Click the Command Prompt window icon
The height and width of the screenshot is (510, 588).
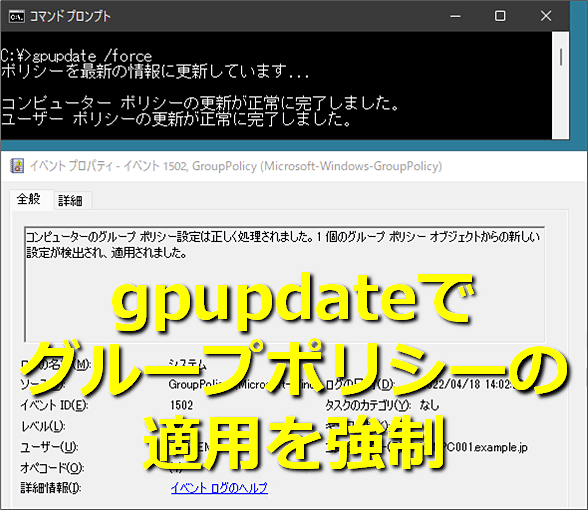pos(16,16)
